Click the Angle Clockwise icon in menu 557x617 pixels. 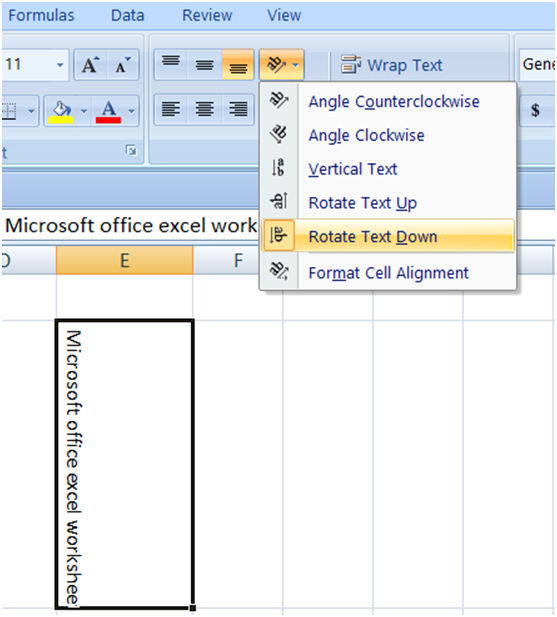coord(278,134)
